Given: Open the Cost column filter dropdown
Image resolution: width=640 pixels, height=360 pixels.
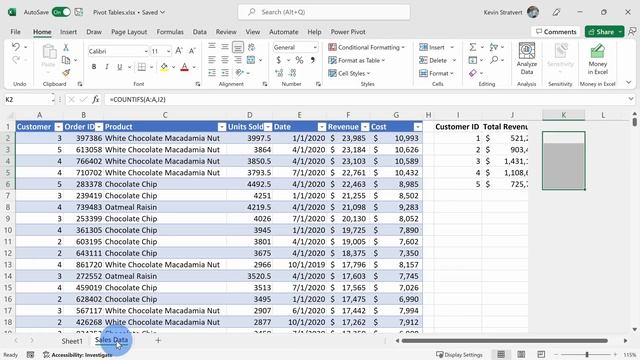Looking at the screenshot, I should (x=418, y=127).
